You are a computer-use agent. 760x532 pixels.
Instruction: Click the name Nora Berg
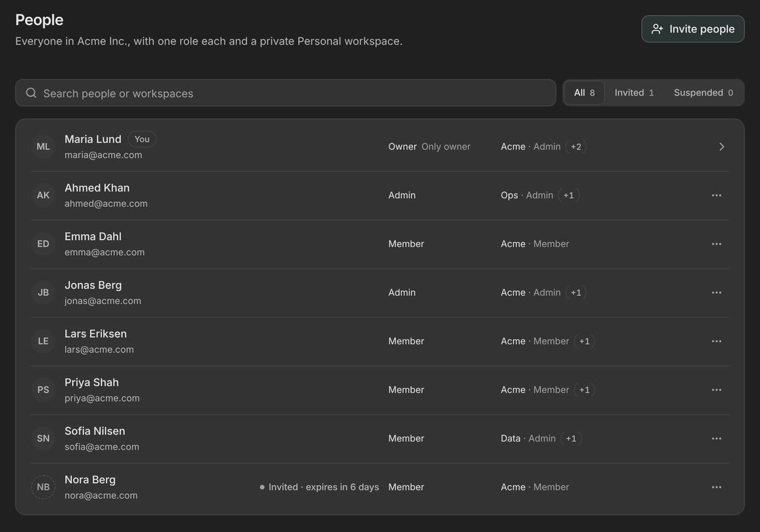(90, 480)
